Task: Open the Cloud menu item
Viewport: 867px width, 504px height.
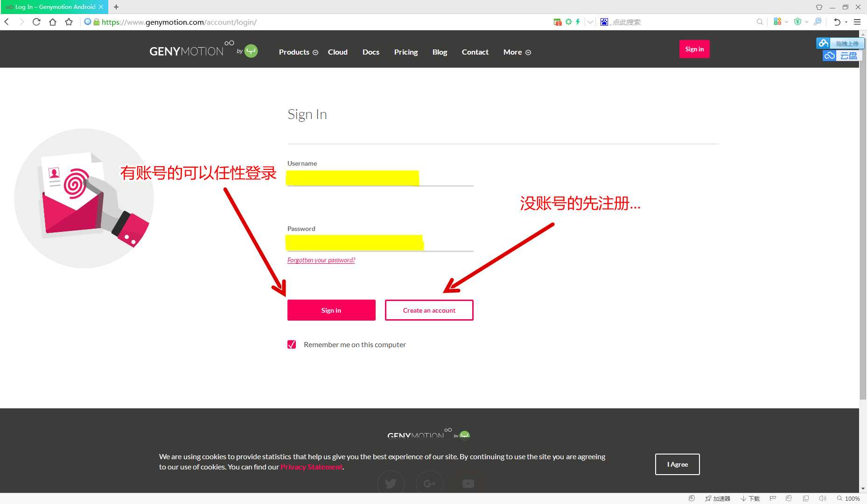Action: [338, 52]
